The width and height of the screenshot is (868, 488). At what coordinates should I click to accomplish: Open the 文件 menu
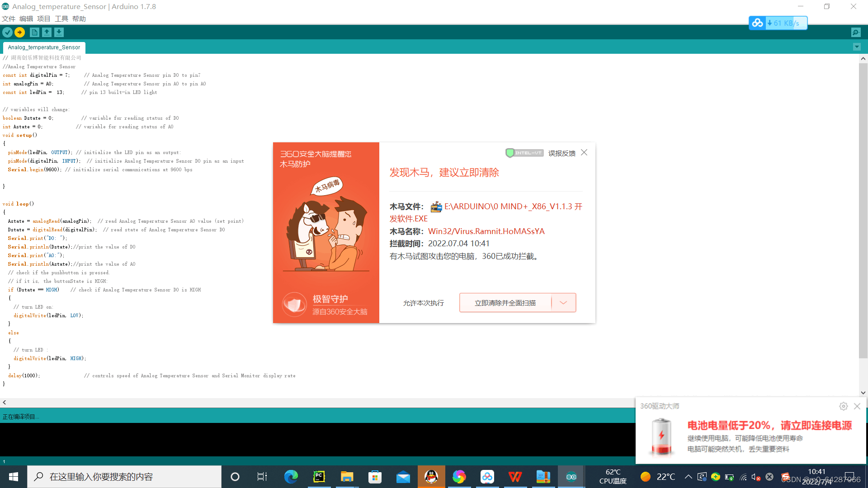pyautogui.click(x=9, y=19)
